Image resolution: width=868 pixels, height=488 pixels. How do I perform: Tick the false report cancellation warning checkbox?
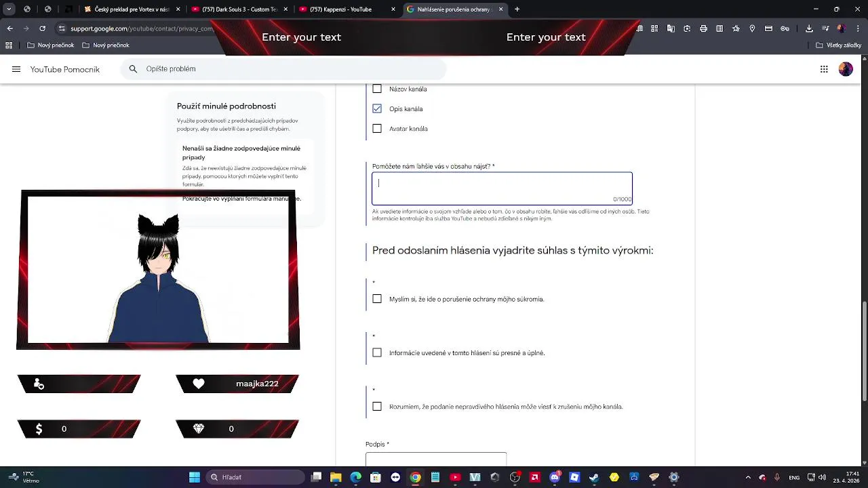point(377,407)
